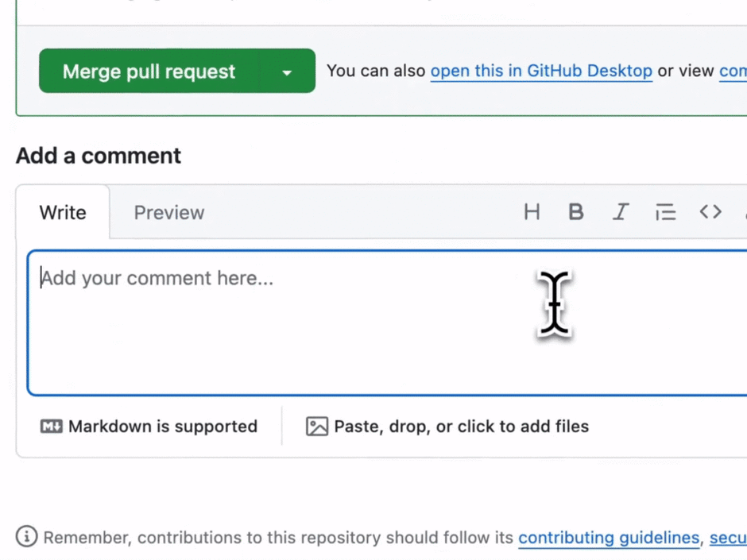Screen dimensions: 747x560
Task: Switch to the Preview tab
Action: 168,213
